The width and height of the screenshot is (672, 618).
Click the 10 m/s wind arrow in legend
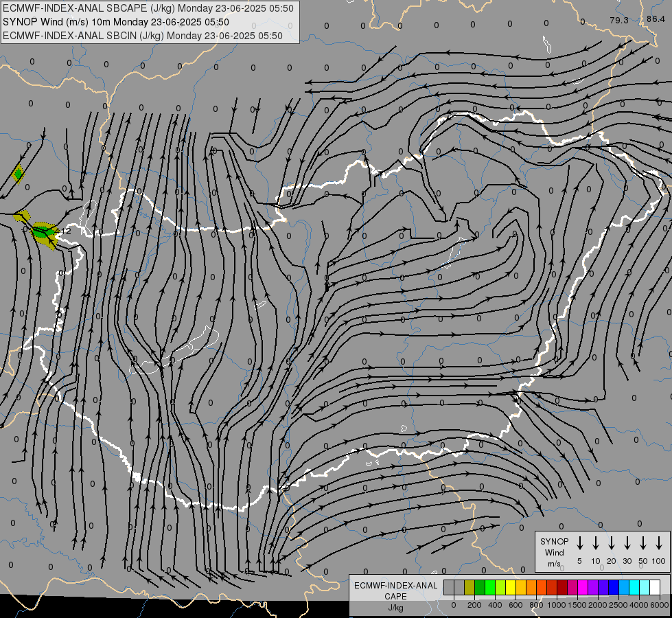[595, 542]
